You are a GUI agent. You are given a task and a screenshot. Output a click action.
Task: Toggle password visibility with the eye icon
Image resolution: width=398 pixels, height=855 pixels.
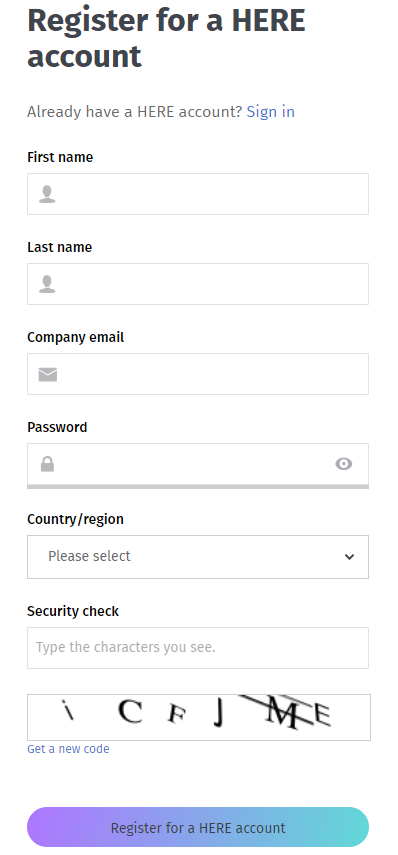pos(343,464)
